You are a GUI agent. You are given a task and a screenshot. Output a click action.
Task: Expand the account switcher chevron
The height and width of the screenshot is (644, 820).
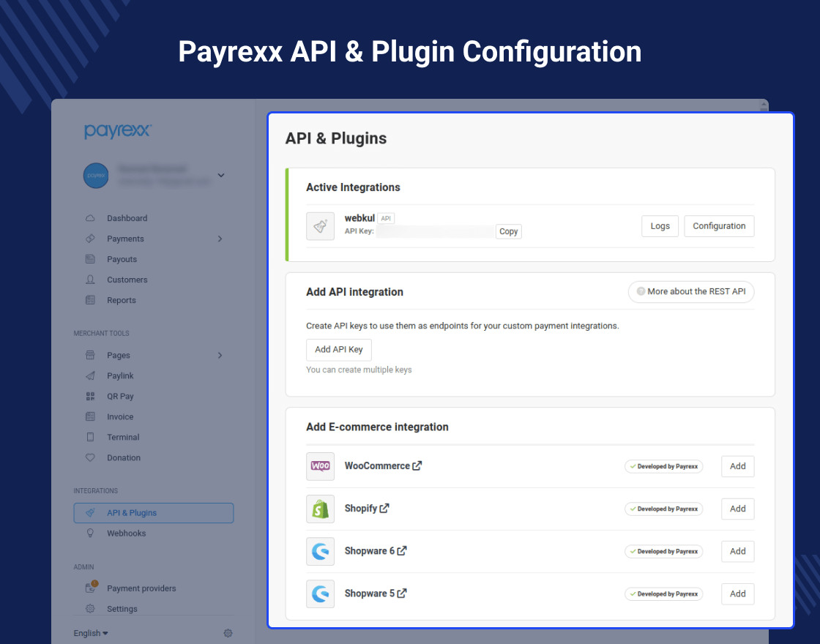(x=221, y=175)
